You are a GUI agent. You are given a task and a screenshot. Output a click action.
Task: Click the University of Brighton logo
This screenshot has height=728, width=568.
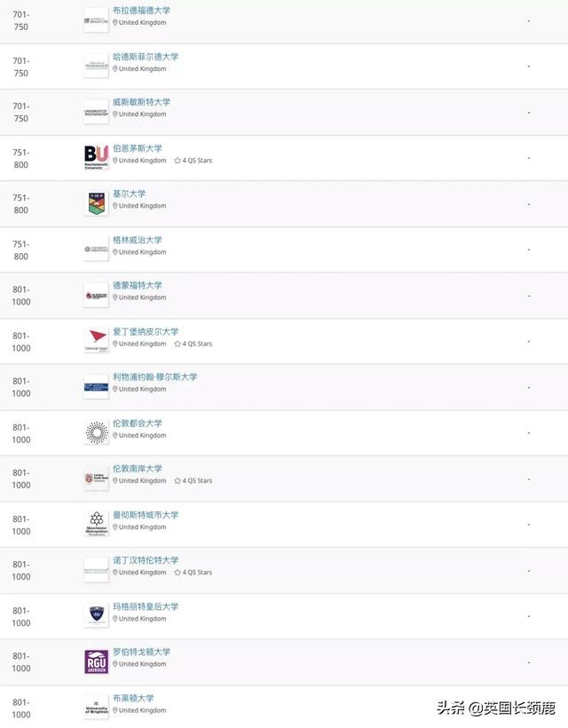[96, 708]
